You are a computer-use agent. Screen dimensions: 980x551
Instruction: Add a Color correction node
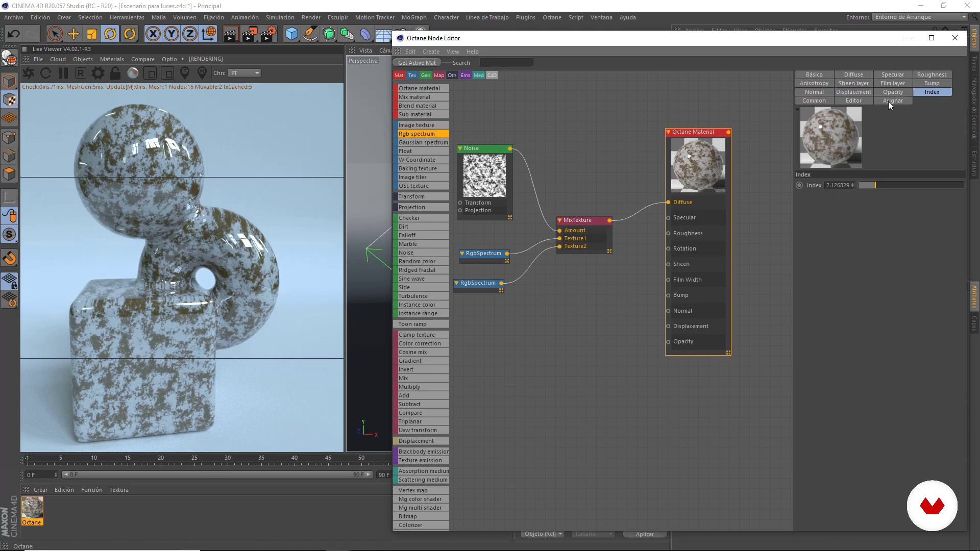coord(422,344)
